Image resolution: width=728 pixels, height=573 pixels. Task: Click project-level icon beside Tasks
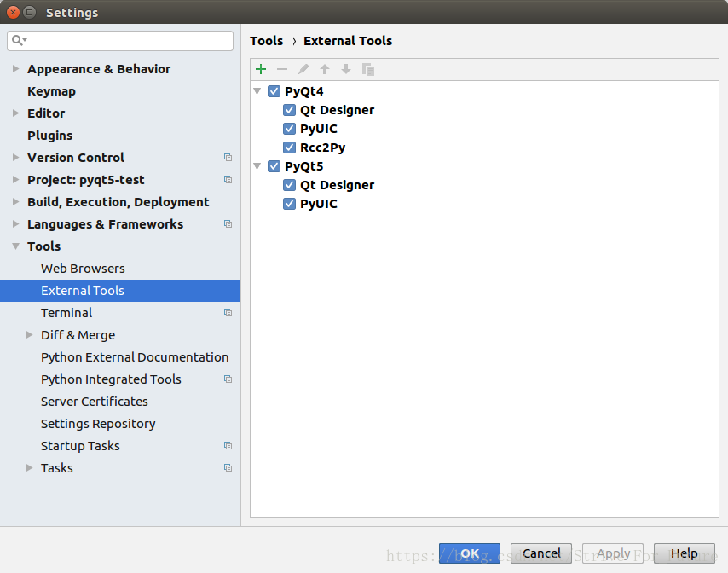[228, 467]
